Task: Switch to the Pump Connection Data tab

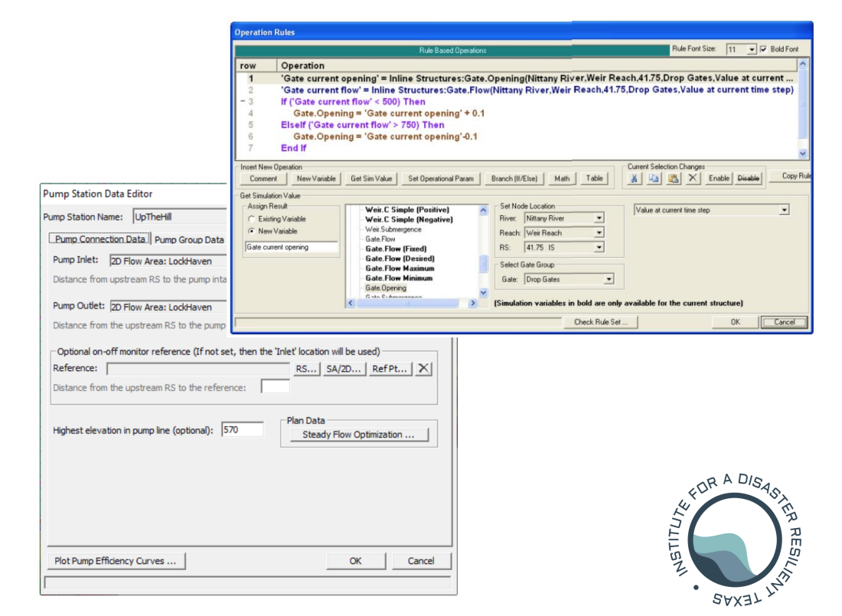Action: pyautogui.click(x=100, y=239)
